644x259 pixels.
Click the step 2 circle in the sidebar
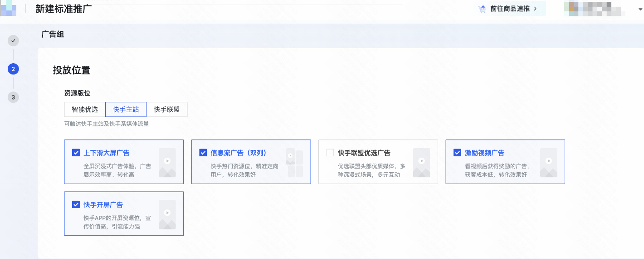(x=13, y=69)
